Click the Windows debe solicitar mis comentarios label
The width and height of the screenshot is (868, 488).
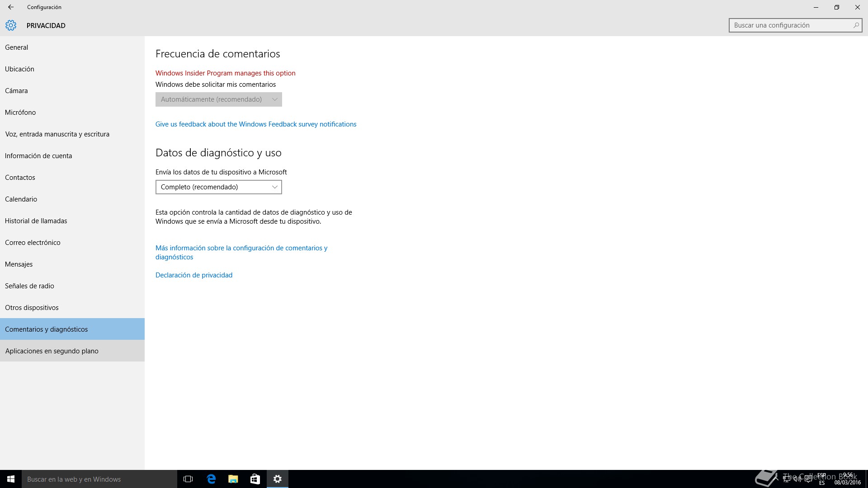(x=216, y=84)
